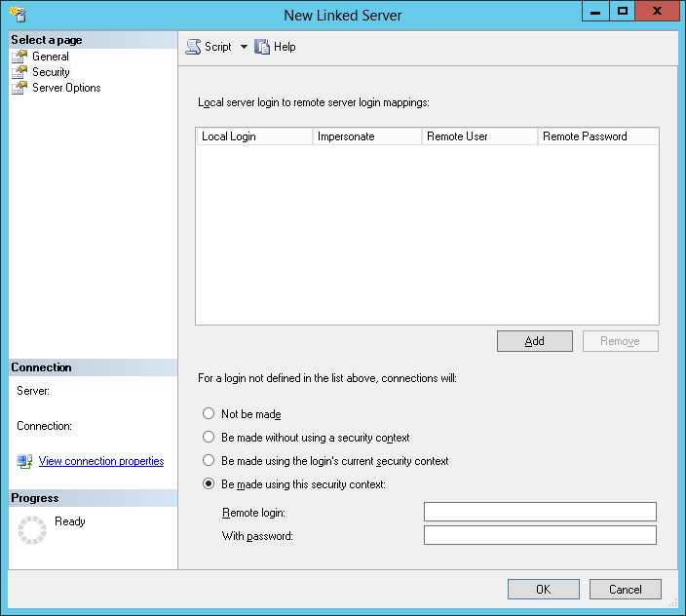The image size is (686, 616).
Task: Select the Security page icon
Action: (19, 72)
